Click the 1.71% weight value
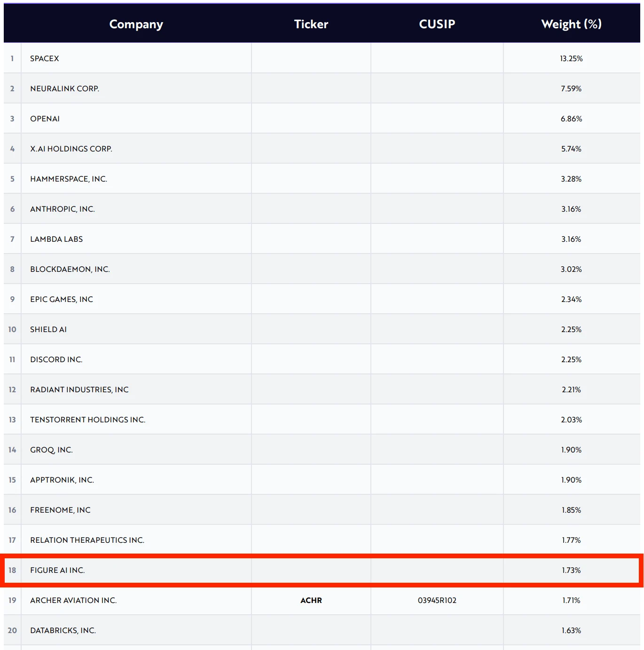 pos(571,600)
